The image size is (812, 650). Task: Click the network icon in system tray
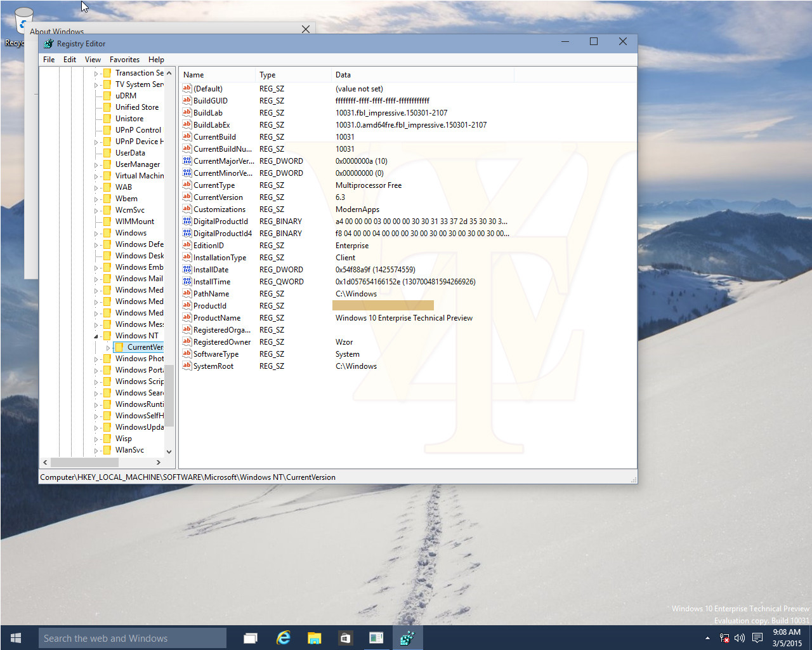coord(724,638)
